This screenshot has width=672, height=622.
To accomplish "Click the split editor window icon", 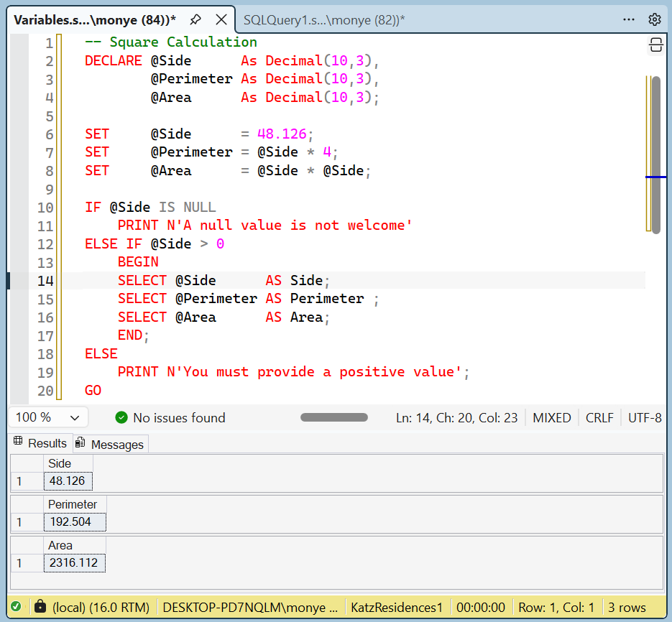I will click(655, 45).
